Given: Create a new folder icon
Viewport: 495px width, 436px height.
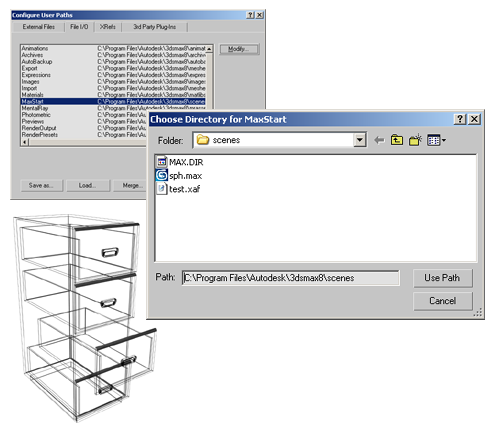Looking at the screenshot, I should coord(415,140).
